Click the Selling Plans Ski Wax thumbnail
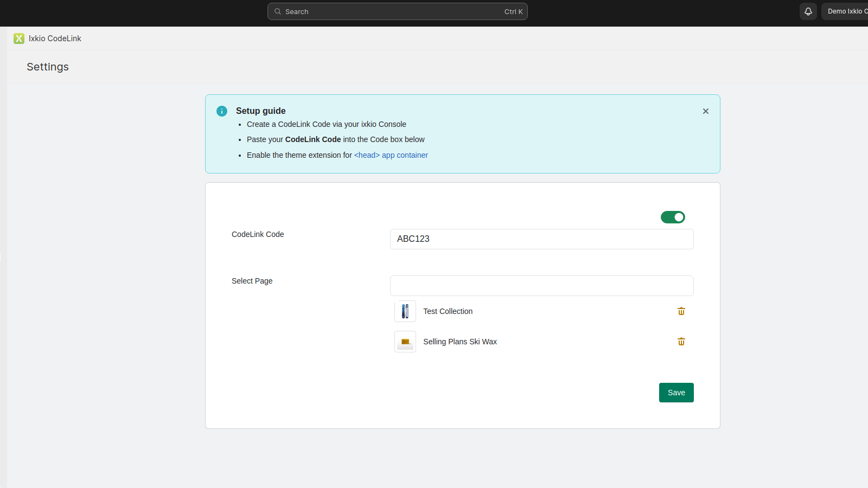Screen dimensions: 868x488 click(x=405, y=342)
